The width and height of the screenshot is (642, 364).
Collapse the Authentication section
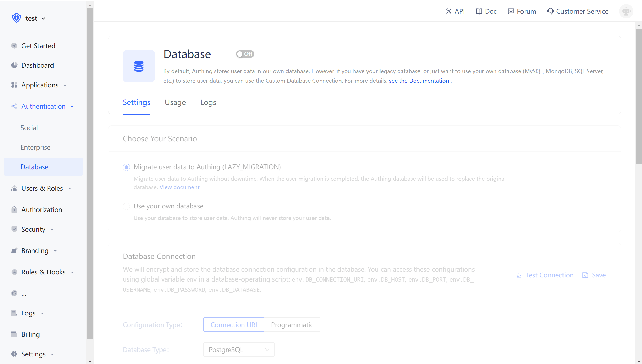click(72, 106)
